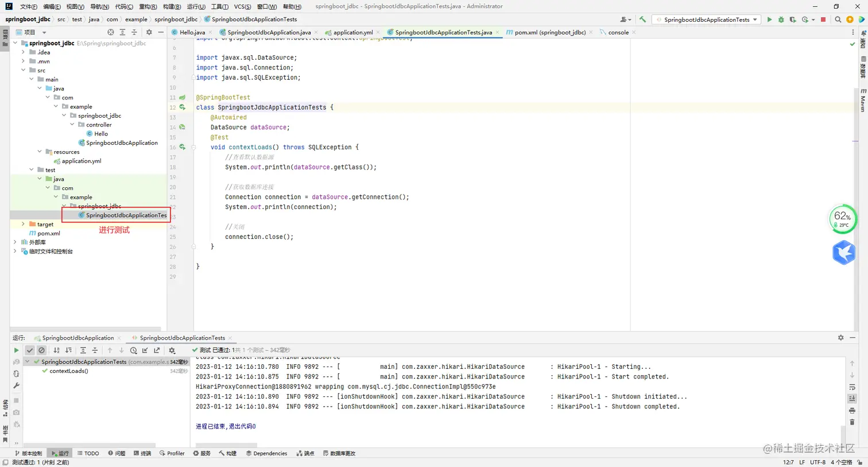Collapse SpringbootJdbcApplicationTests test result node
This screenshot has height=467, width=868.
[x=27, y=362]
